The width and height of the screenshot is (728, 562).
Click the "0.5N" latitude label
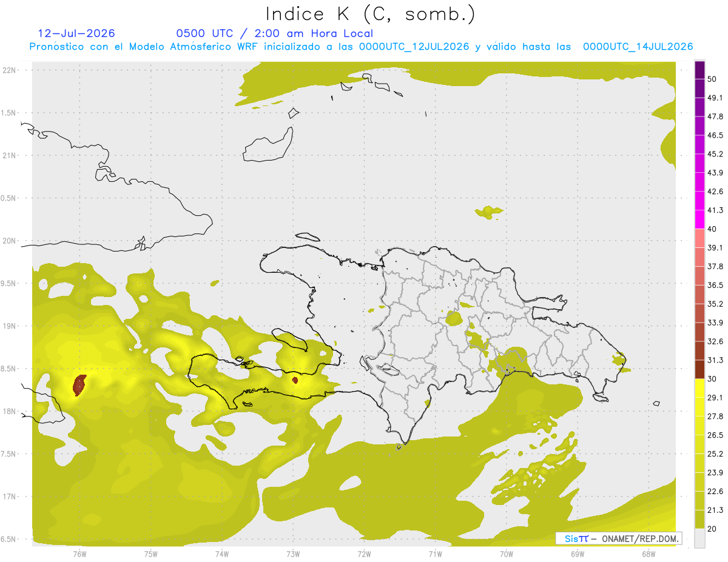(8, 198)
